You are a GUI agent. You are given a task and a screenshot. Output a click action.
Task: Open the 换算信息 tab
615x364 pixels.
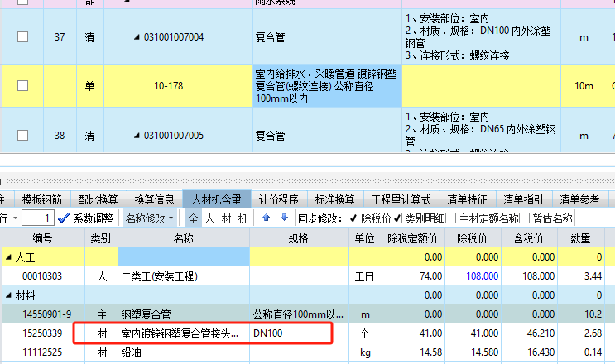tap(155, 199)
